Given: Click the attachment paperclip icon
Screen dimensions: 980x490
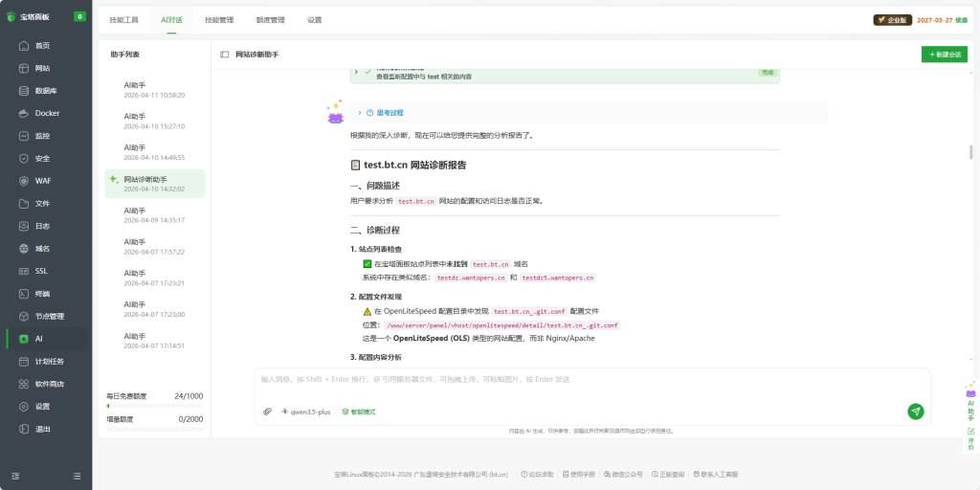Looking at the screenshot, I should (268, 412).
